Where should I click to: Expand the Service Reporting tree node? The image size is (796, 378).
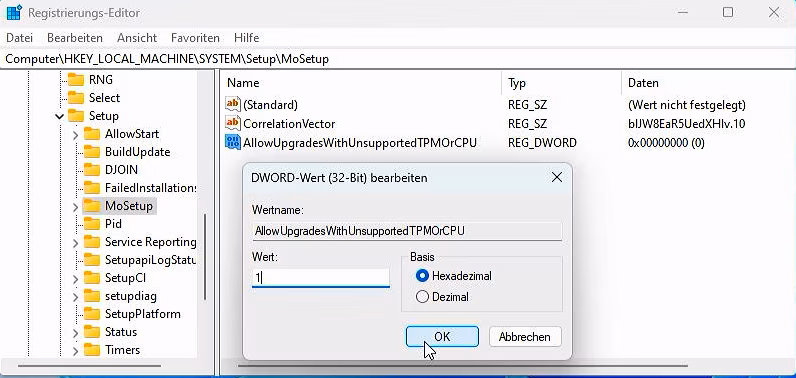pyautogui.click(x=75, y=243)
